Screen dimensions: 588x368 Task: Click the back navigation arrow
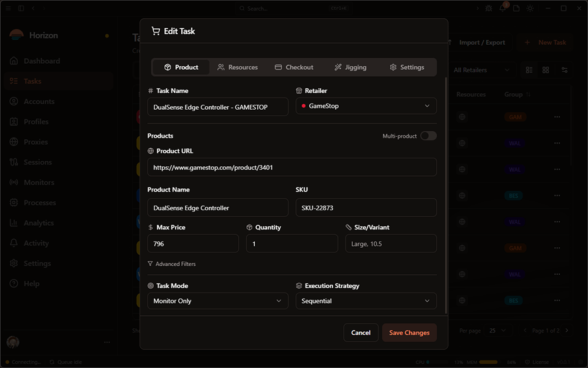[33, 8]
